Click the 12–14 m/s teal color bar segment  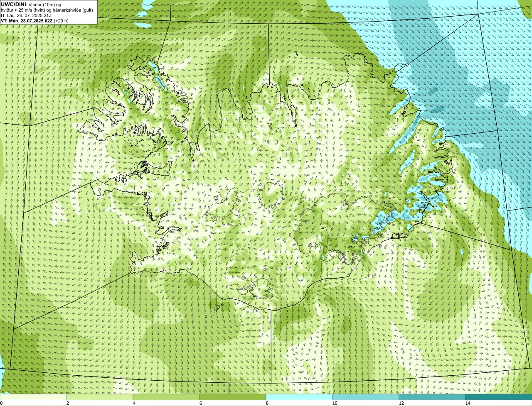click(x=432, y=397)
